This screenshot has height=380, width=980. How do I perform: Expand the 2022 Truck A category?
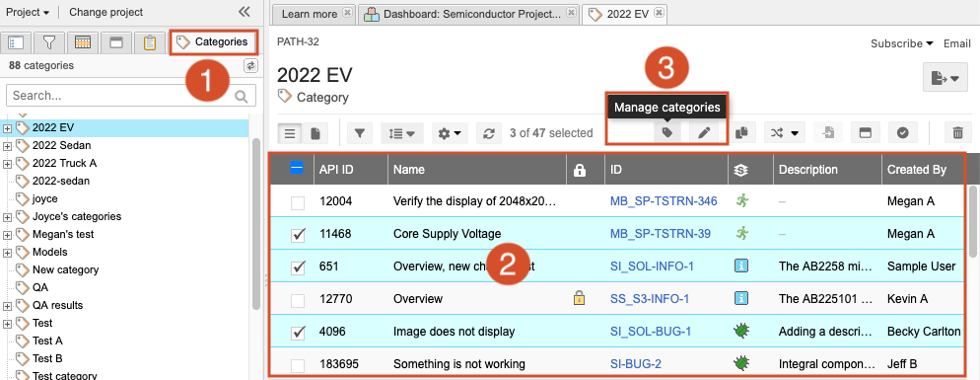tap(7, 164)
